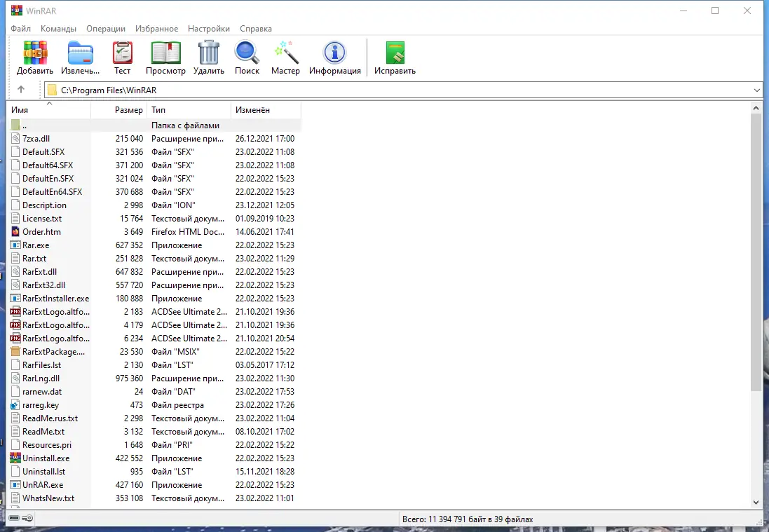769x532 pixels.
Task: Select the Uninstall.lst file
Action: pos(155,471)
